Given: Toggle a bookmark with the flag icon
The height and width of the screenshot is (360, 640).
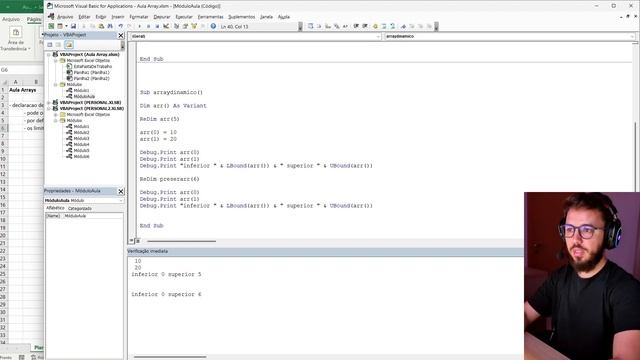Looking at the screenshot, I should pos(403,26).
